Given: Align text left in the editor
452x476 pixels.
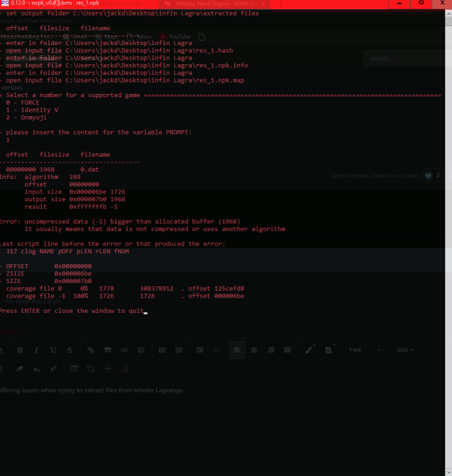Looking at the screenshot, I should (x=237, y=350).
